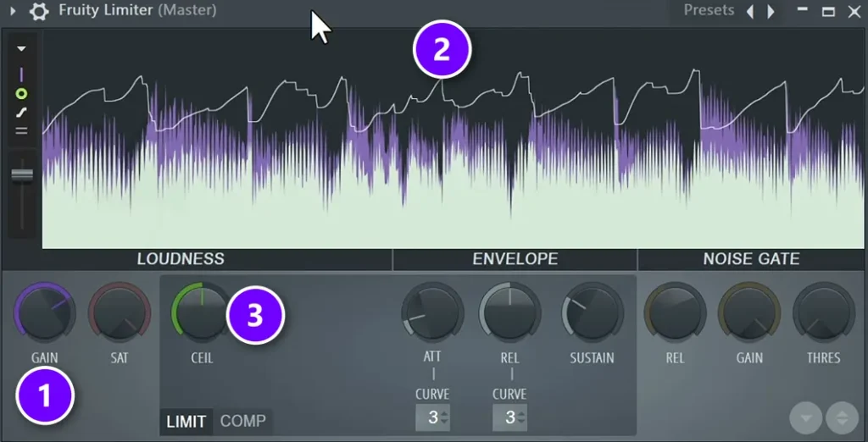Click the LOUDNESS section header
Image resolution: width=868 pixels, height=442 pixels.
181,259
